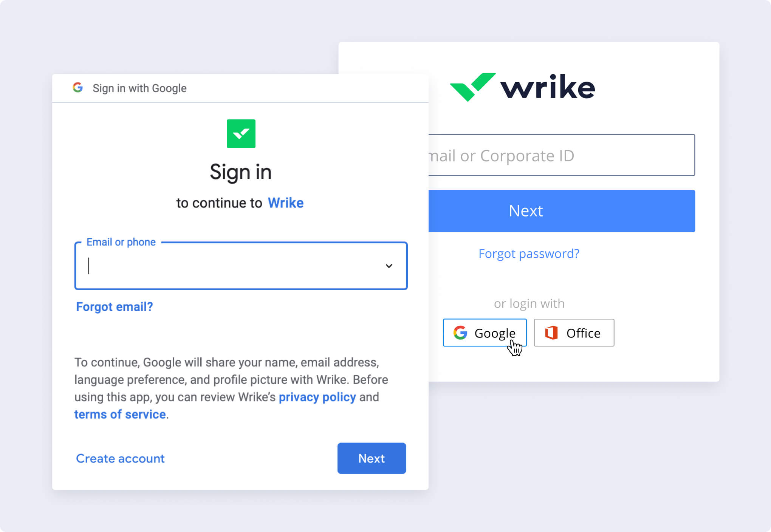Click the large Wrike logo
This screenshot has width=771, height=532.
click(522, 87)
